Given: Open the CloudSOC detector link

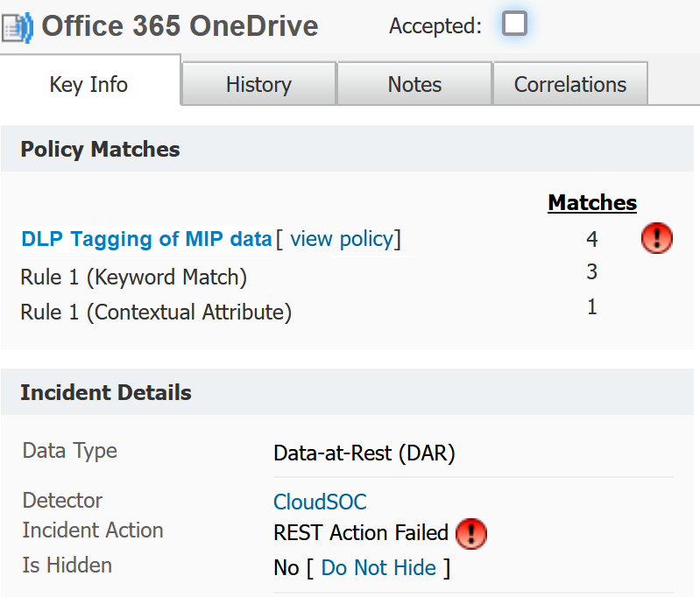Looking at the screenshot, I should 320,502.
